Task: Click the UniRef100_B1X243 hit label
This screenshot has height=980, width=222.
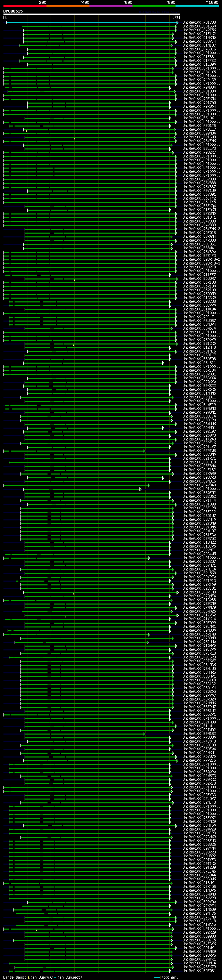Action: pyautogui.click(x=199, y=439)
